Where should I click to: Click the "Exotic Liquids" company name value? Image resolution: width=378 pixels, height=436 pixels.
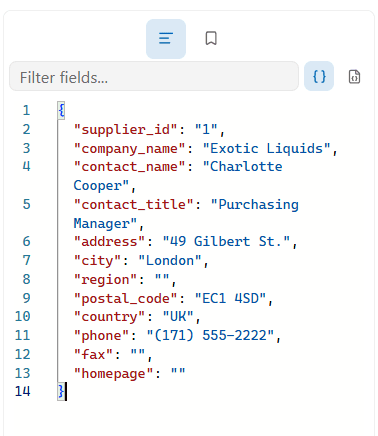267,148
